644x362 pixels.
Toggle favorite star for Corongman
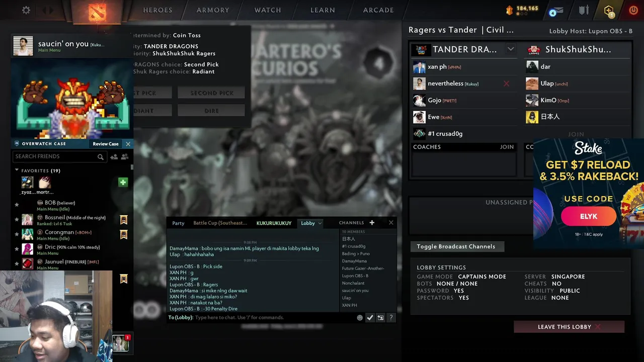coord(17,234)
